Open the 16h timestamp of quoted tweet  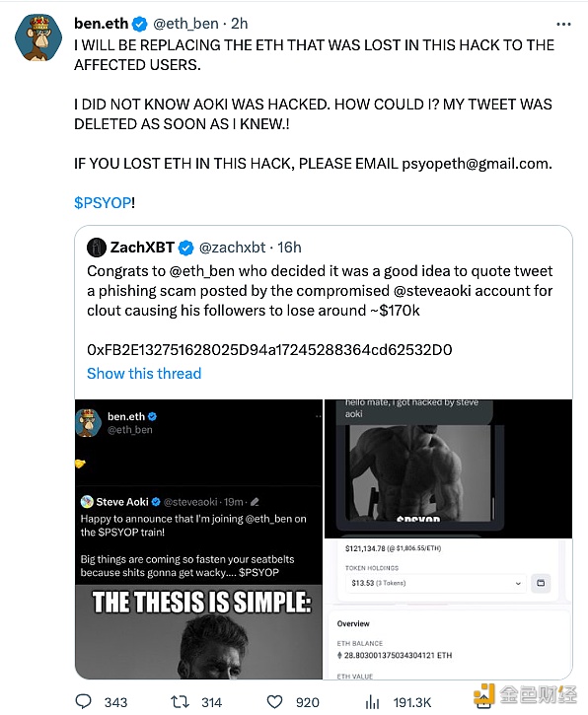click(x=289, y=248)
